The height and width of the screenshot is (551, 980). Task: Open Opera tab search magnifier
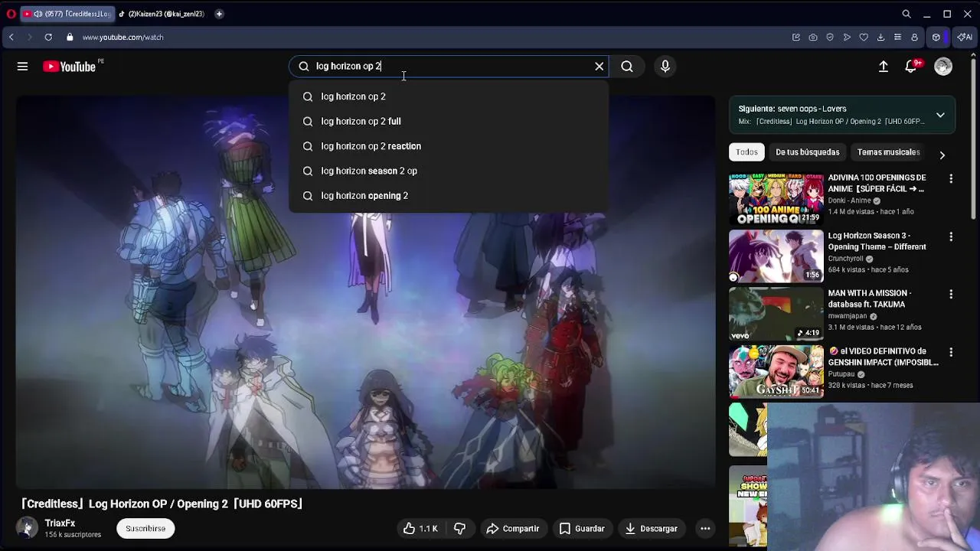pyautogui.click(x=906, y=14)
